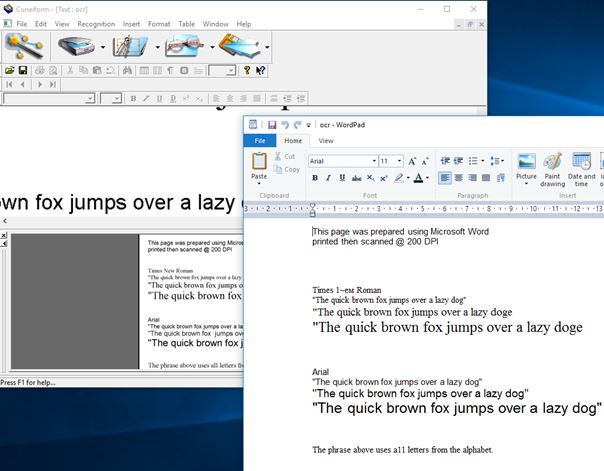This screenshot has height=471, width=604.
Task: Expand the scanner button dropdown arrow
Action: 102,47
